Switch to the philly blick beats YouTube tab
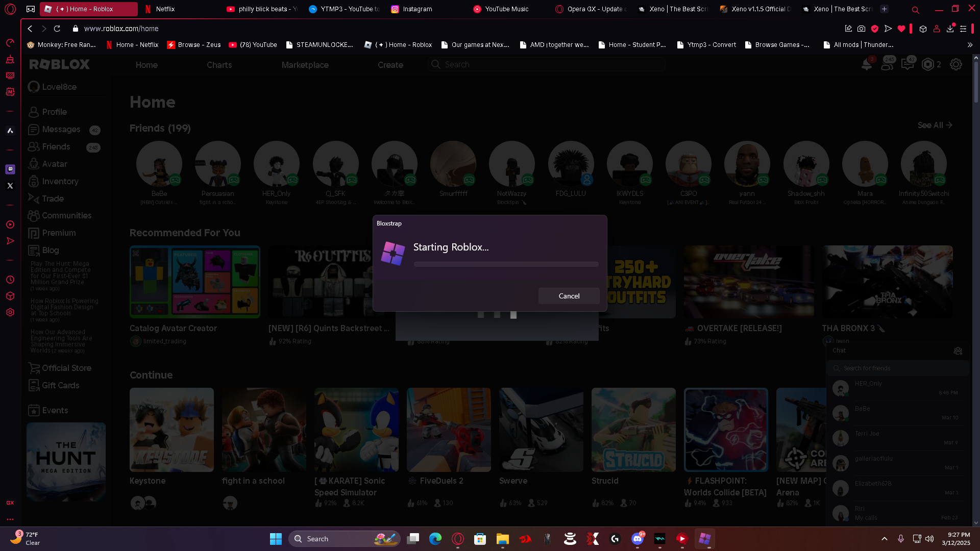Viewport: 980px width, 551px height. coord(262,9)
